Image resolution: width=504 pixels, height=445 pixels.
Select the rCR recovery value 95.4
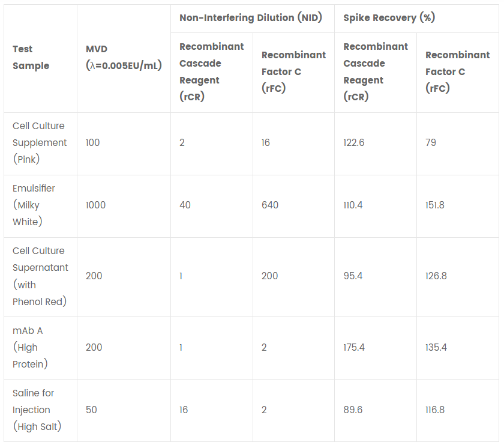[353, 276]
